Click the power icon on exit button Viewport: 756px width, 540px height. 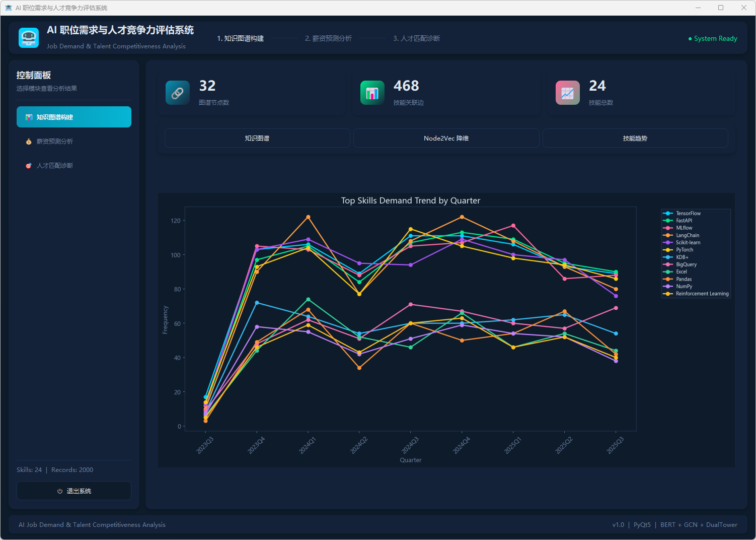click(60, 491)
